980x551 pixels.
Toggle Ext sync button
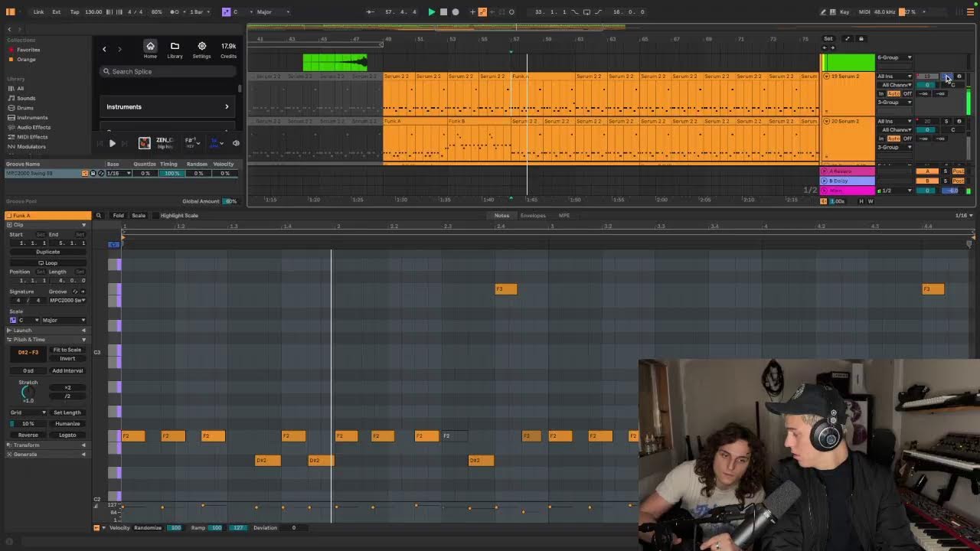(57, 11)
